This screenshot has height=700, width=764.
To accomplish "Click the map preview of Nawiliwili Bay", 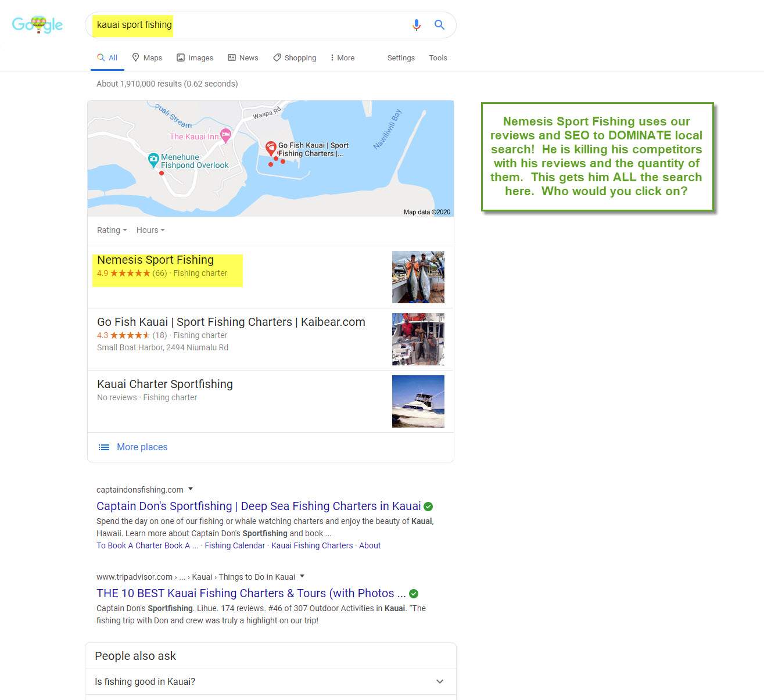I will pos(271,159).
